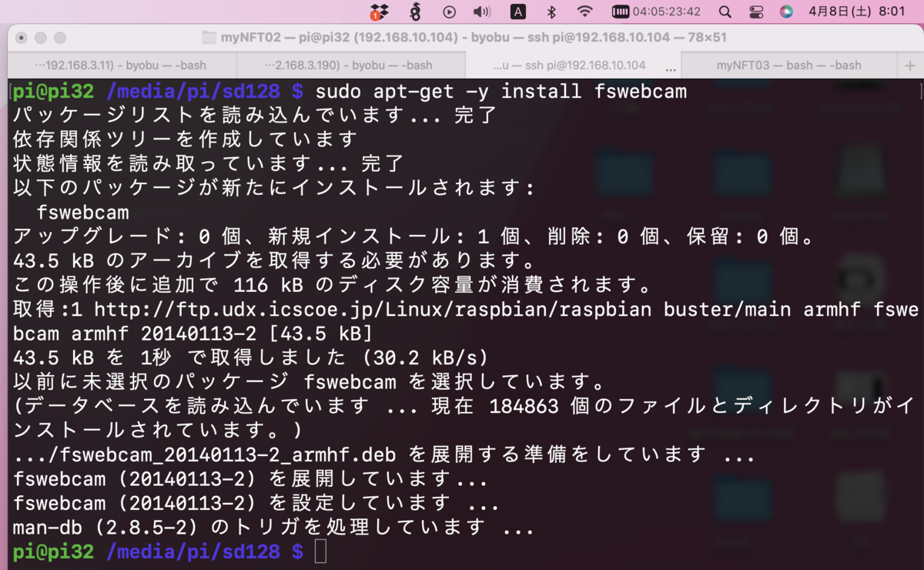This screenshot has width=924, height=570.
Task: Click the terminal cursor at the command prompt
Action: pos(320,552)
